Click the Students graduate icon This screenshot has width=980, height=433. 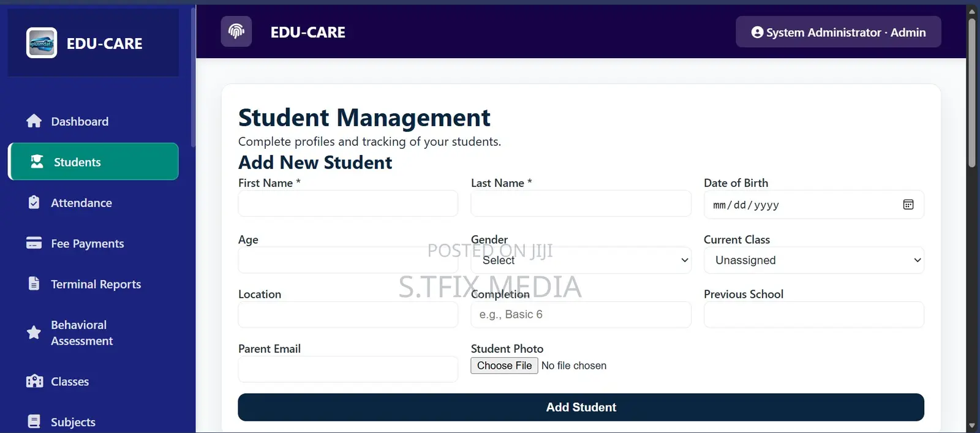click(x=37, y=162)
